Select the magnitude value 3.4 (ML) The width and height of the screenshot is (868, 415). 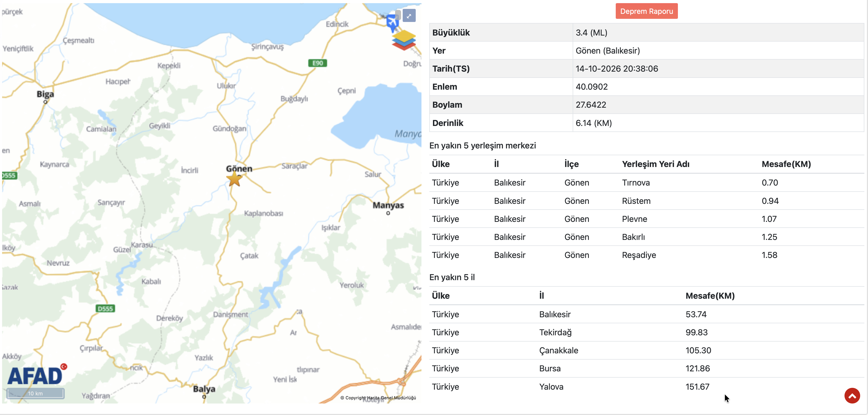591,33
